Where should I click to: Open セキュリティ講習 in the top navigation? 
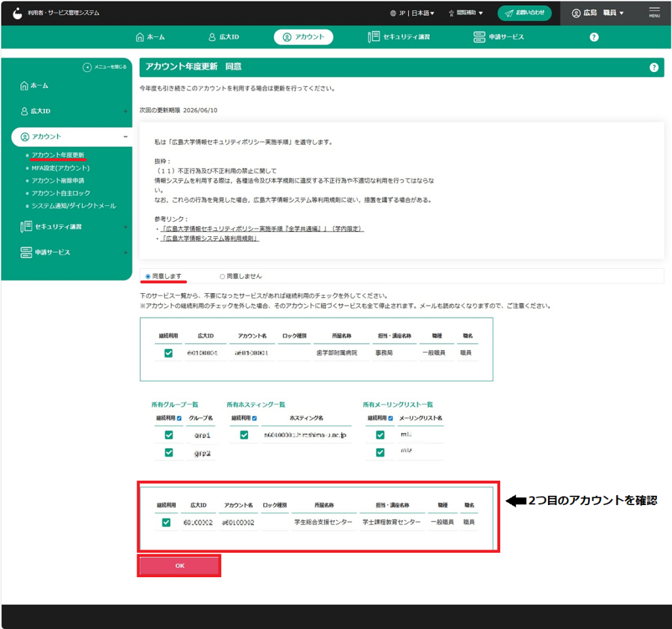click(x=400, y=37)
